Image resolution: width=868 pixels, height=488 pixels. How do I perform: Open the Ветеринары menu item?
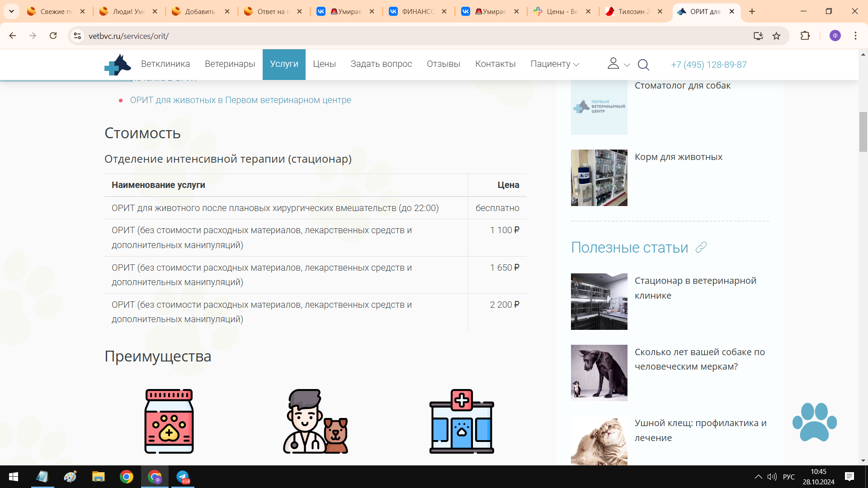pos(230,64)
